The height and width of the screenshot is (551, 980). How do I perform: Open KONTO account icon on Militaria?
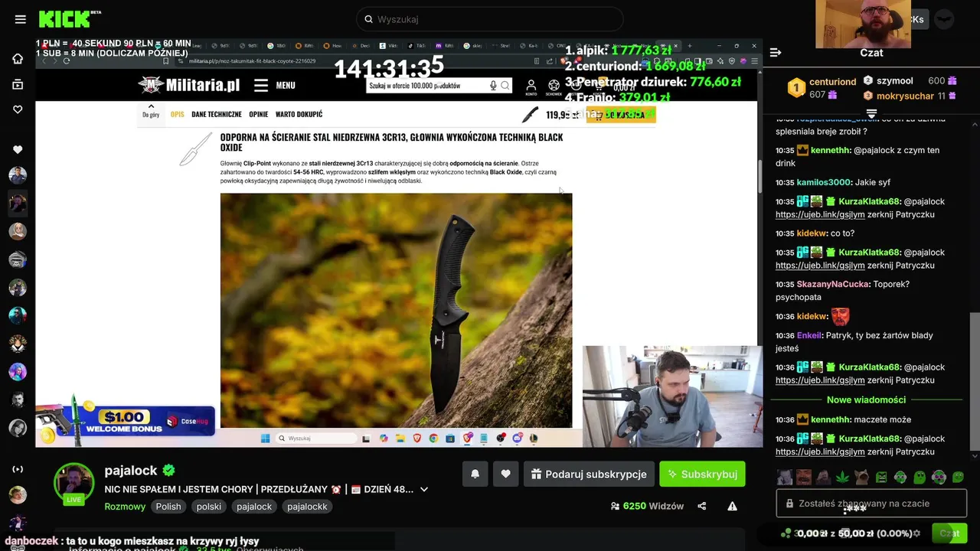coord(531,87)
